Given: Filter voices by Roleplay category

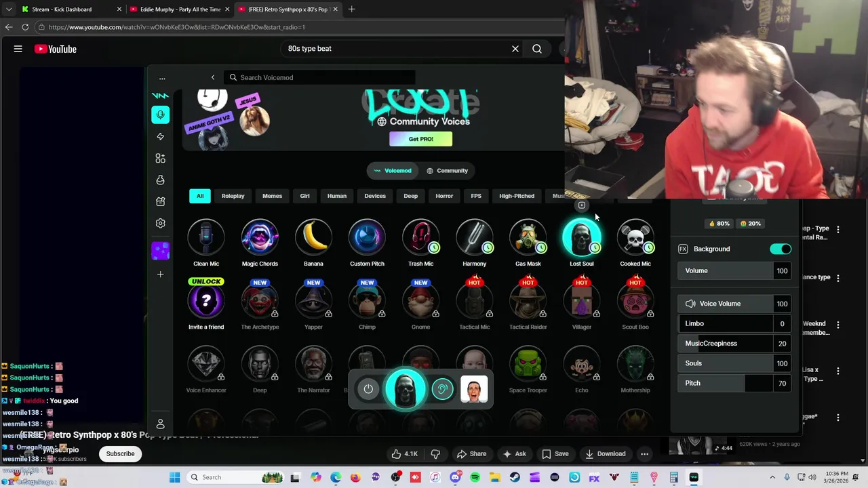Looking at the screenshot, I should click(233, 196).
